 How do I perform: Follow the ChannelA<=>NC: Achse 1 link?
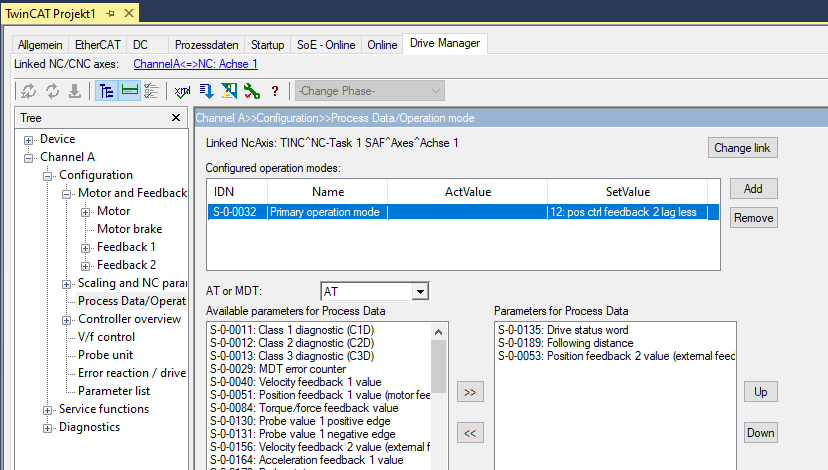[x=195, y=64]
